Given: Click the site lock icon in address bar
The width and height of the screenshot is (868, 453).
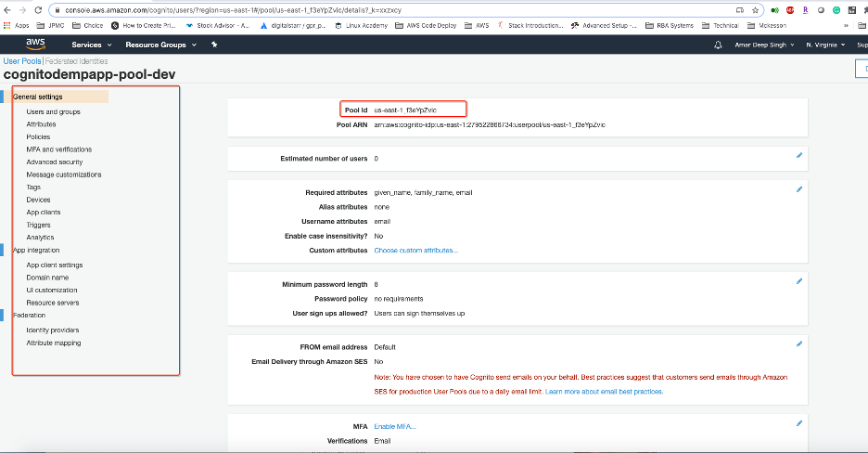Looking at the screenshot, I should point(57,10).
